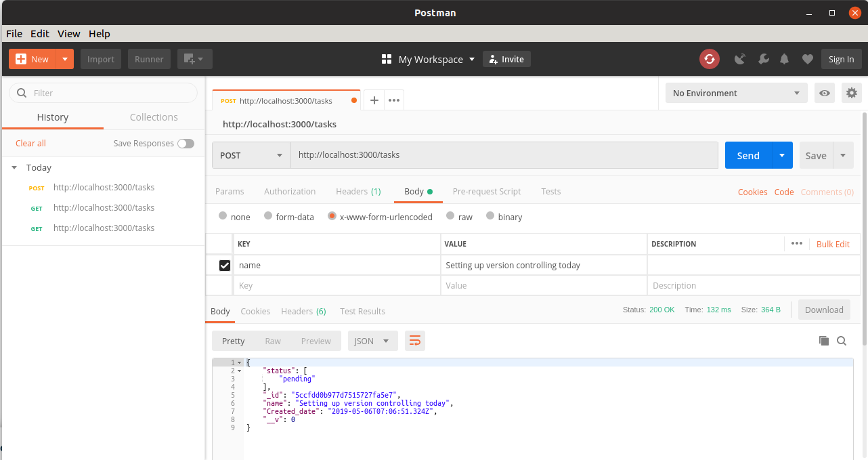Image resolution: width=868 pixels, height=460 pixels.
Task: Click the history Filter search field
Action: (x=103, y=93)
